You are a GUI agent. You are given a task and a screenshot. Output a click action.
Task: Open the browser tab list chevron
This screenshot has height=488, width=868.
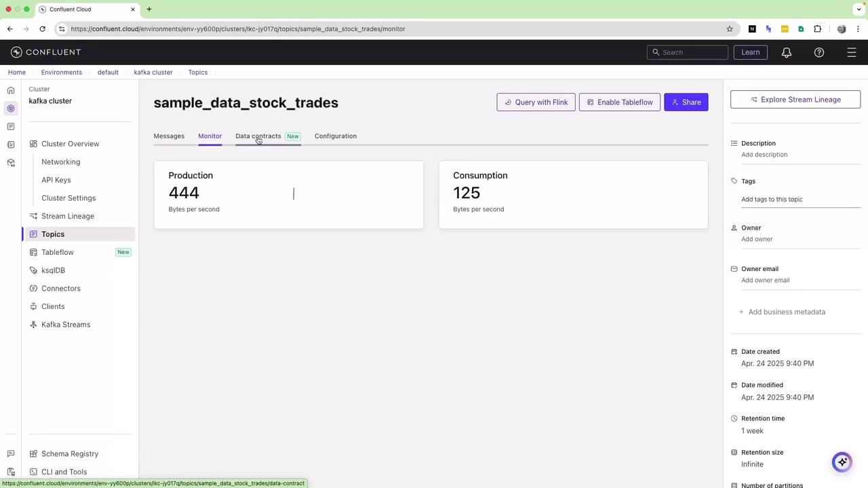click(x=859, y=9)
